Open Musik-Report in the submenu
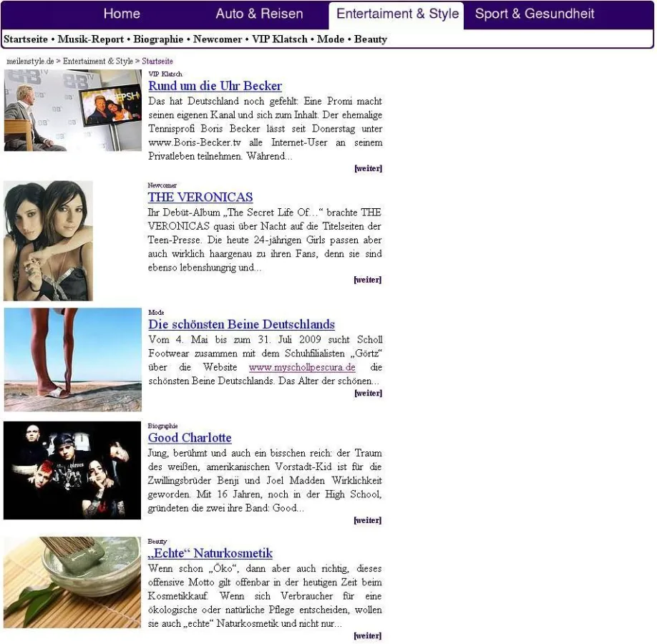657x644 pixels. click(91, 39)
